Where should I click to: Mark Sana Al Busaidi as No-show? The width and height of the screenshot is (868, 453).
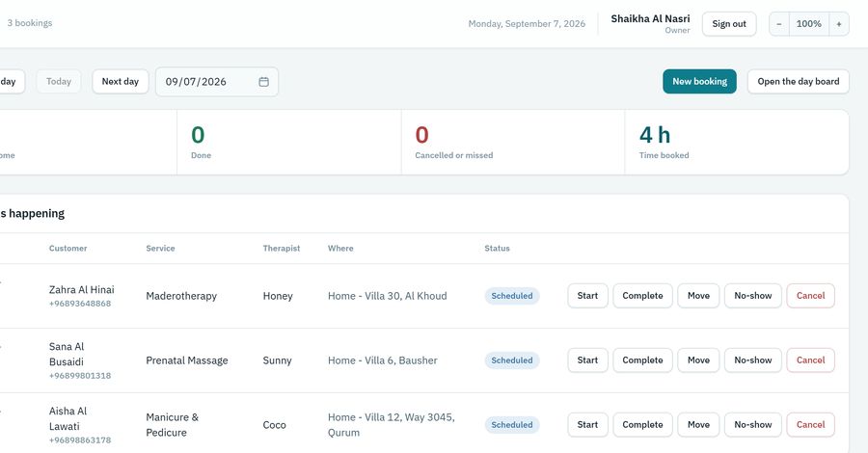pyautogui.click(x=753, y=360)
